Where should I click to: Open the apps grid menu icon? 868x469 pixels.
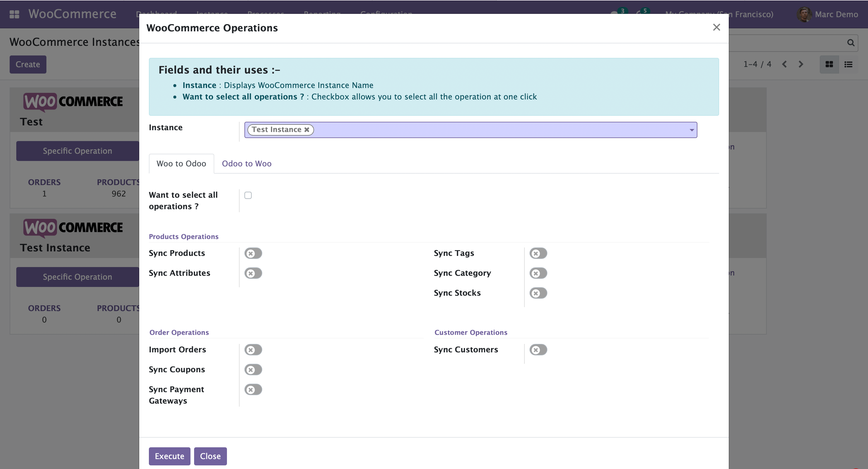coord(14,14)
